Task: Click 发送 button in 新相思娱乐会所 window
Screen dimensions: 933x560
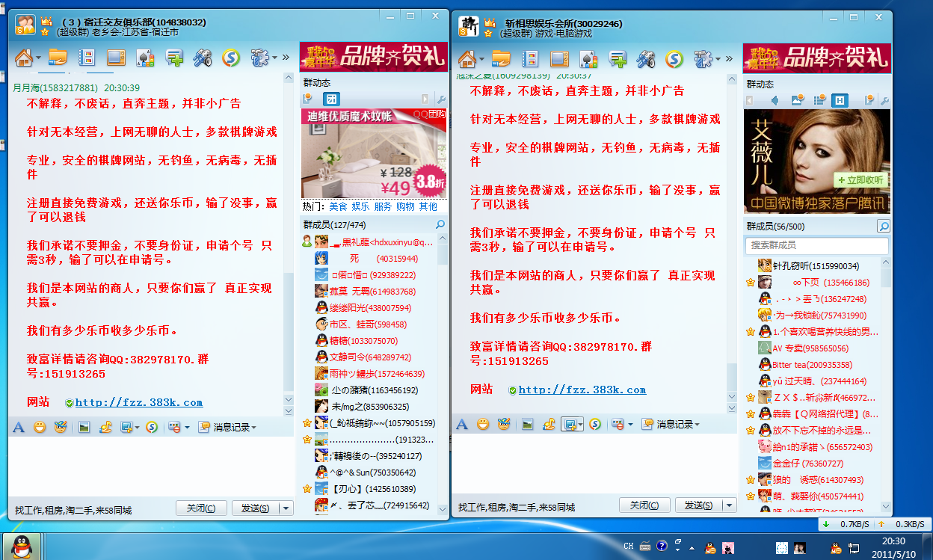Action: pyautogui.click(x=698, y=505)
